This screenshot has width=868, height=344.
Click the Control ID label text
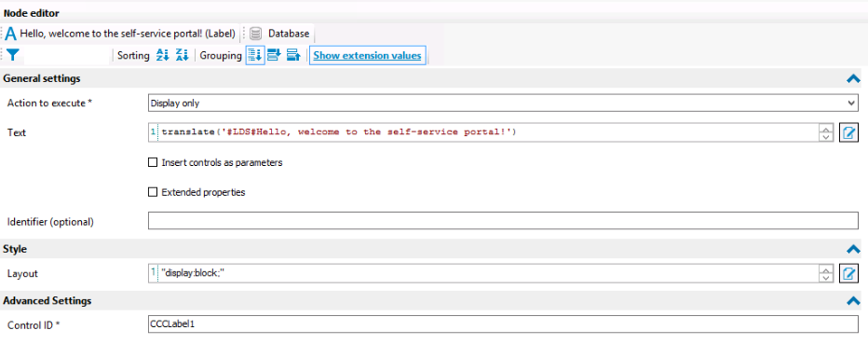[34, 325]
